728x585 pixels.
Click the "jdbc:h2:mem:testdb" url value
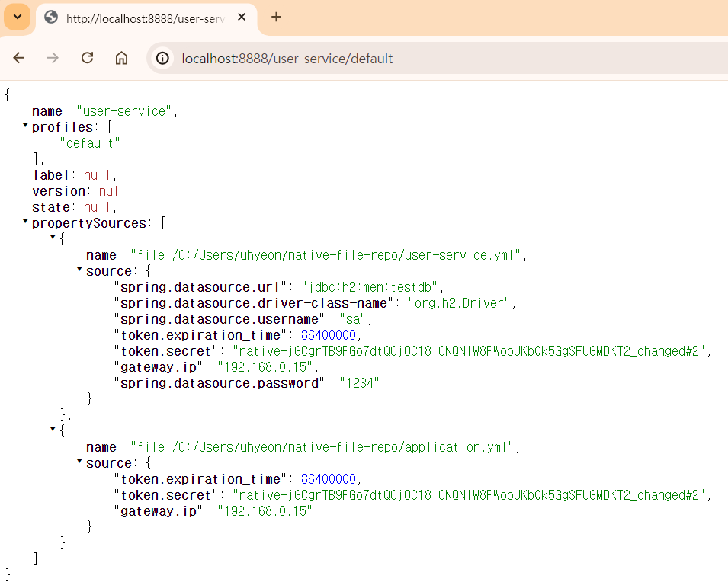point(369,287)
